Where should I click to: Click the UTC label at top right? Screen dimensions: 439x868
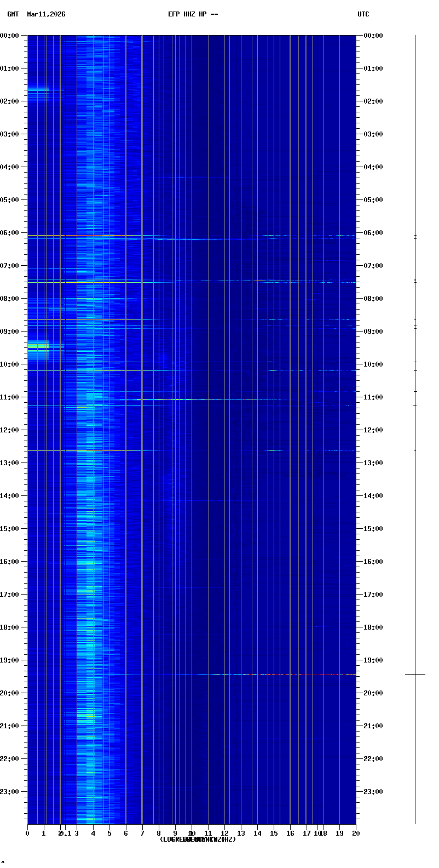(363, 14)
